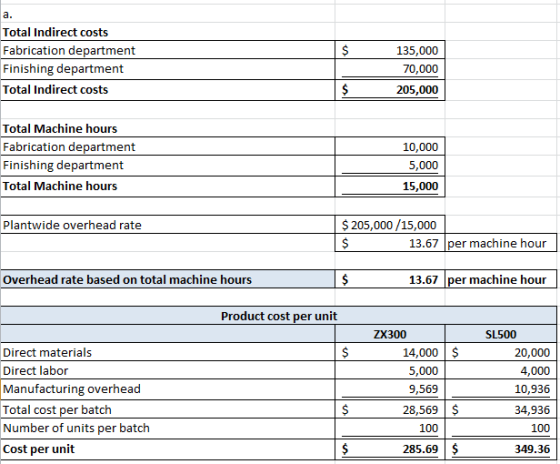This screenshot has height=464, width=560.
Task: Select the SL500 column header
Action: coord(501,334)
